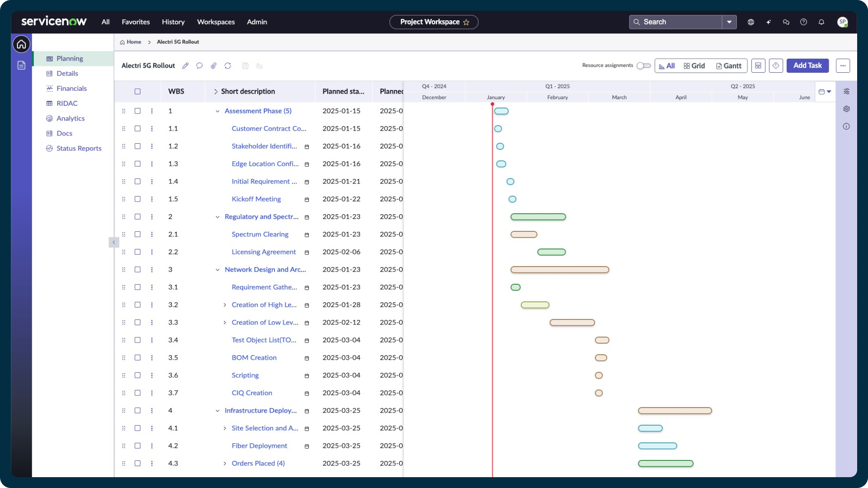Screen dimensions: 868x488
Task: Open the Search dropdown arrow
Action: click(x=729, y=22)
